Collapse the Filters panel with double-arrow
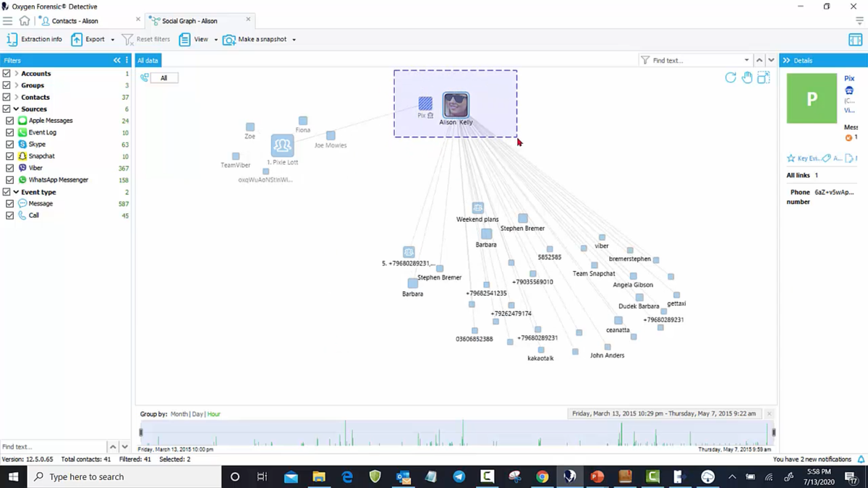 point(117,61)
